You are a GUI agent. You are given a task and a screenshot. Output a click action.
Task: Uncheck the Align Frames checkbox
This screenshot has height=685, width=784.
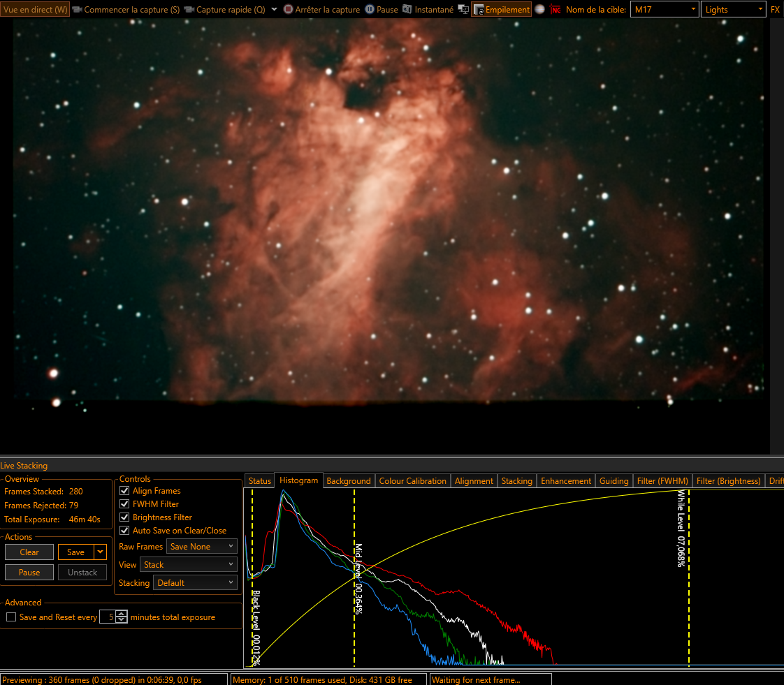pos(124,491)
